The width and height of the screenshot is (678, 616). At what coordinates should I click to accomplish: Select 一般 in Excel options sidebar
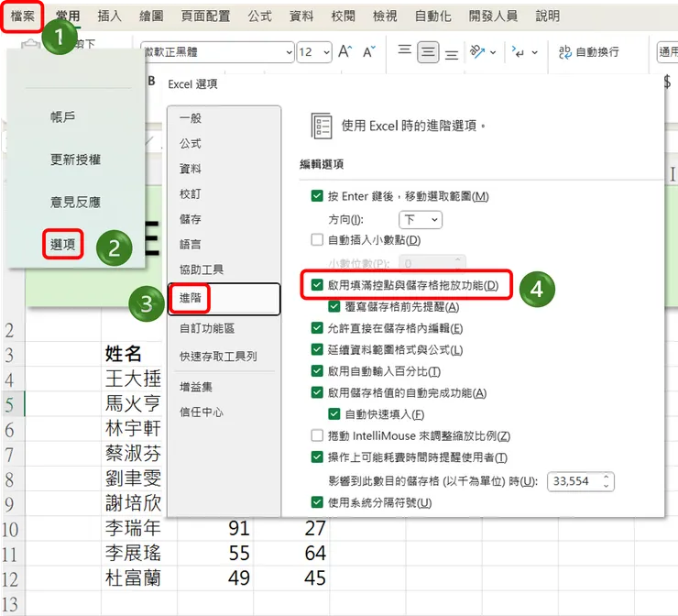[191, 118]
